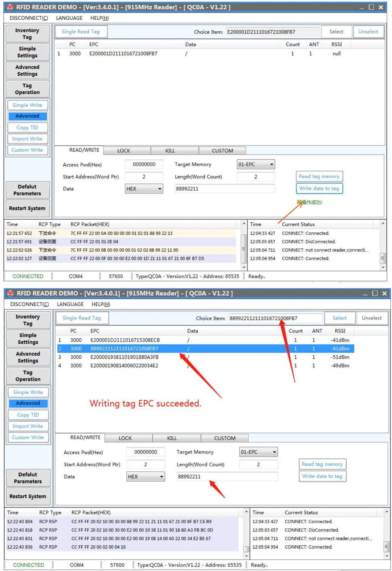This screenshot has width=392, height=571.
Task: Switch to CUSTOM tab in the lower window
Action: (x=225, y=438)
